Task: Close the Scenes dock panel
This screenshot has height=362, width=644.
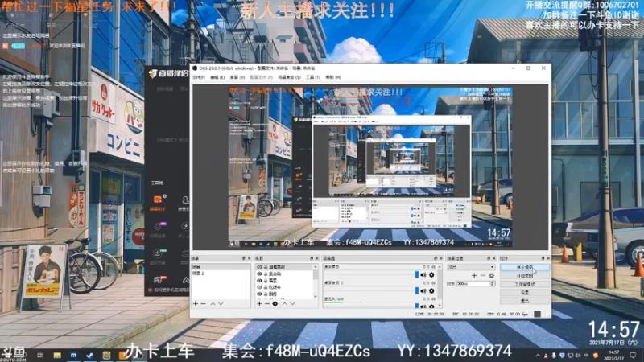Action: click(x=250, y=258)
